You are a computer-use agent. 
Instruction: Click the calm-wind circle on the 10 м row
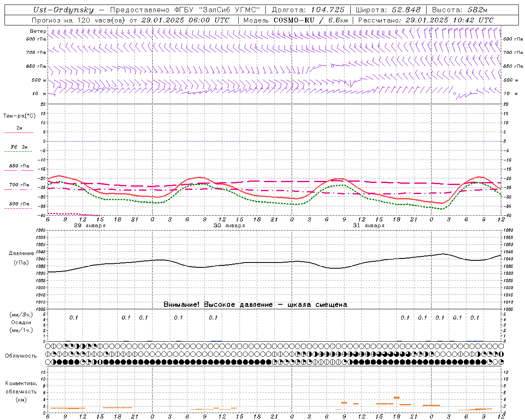(454, 94)
